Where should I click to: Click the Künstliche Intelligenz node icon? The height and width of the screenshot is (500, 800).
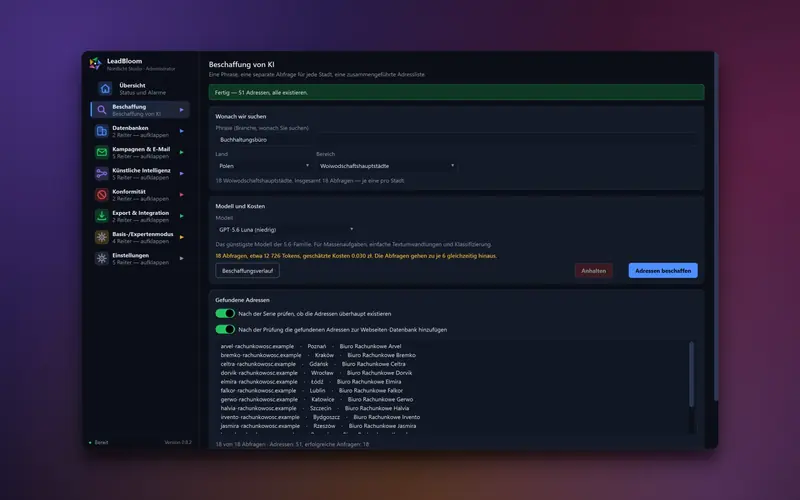pos(102,173)
